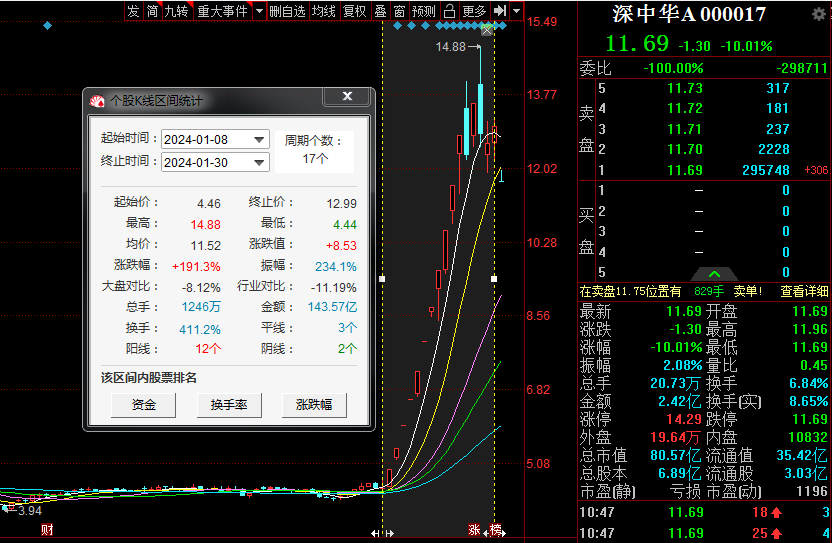The width and height of the screenshot is (832, 543).
Task: Click the 查看详细 link
Action: pos(804,291)
